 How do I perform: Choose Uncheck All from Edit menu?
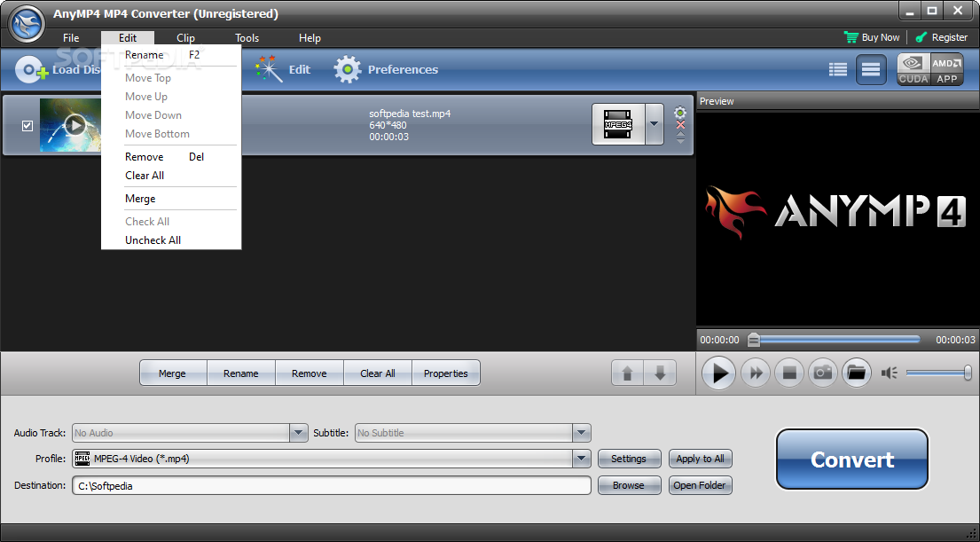[170, 240]
